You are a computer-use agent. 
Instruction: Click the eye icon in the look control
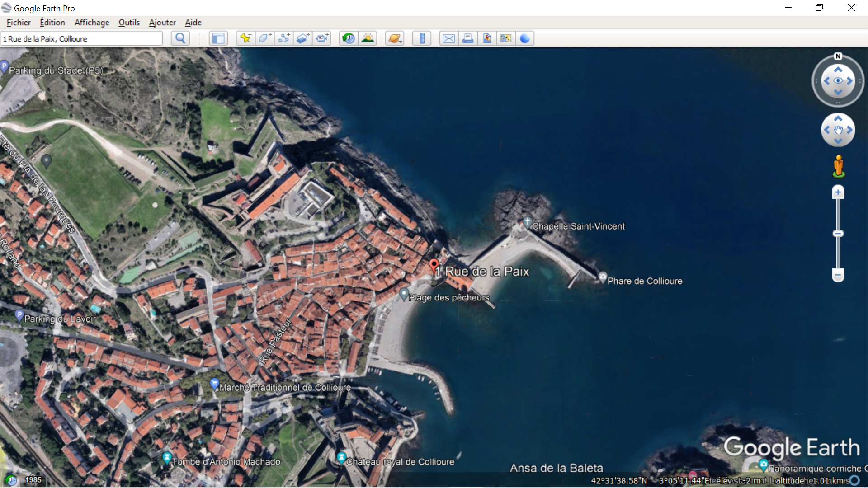pos(838,81)
